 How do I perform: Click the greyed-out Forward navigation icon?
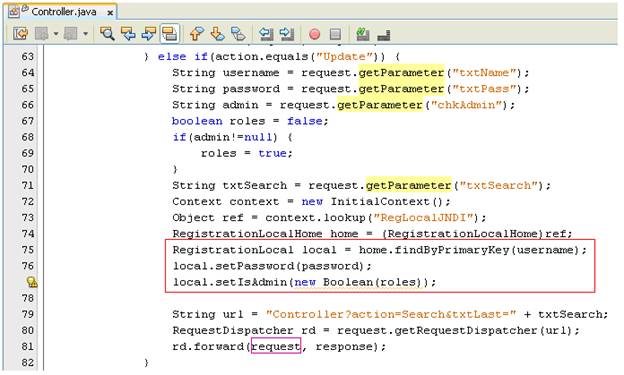pos(70,34)
